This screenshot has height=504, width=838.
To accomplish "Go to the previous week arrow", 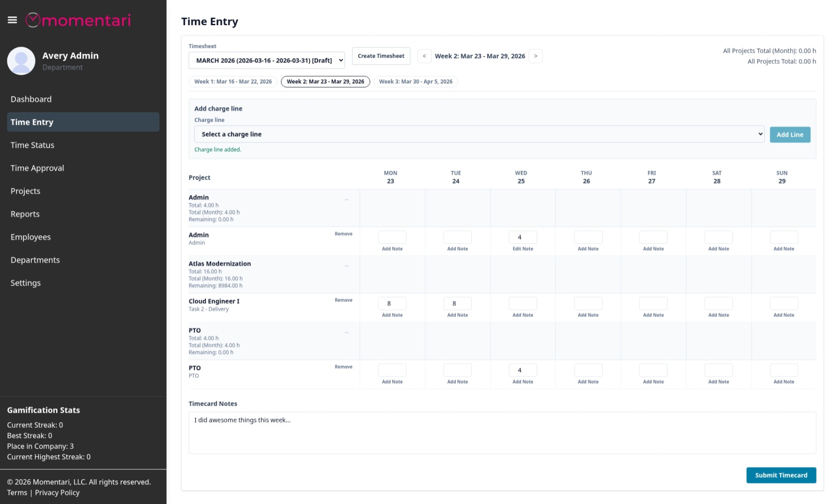I will pos(424,56).
